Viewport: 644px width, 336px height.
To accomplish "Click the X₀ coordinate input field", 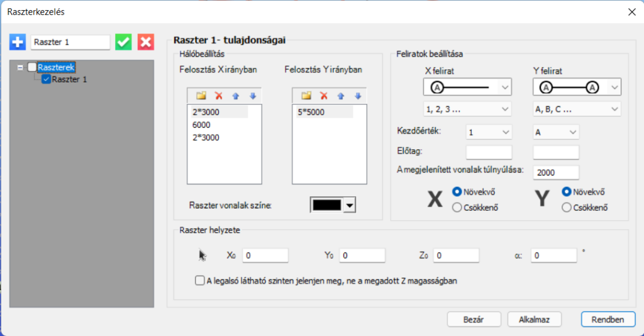I will (265, 255).
